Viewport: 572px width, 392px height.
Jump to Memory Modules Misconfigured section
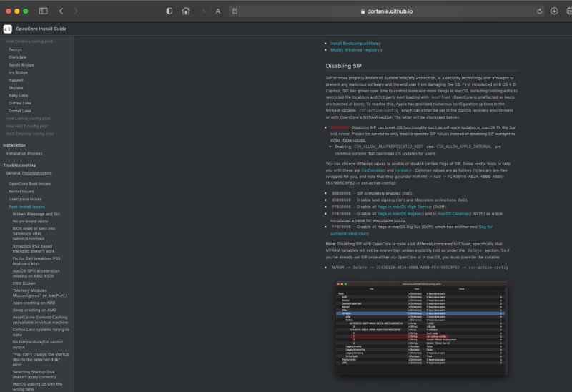point(40,293)
